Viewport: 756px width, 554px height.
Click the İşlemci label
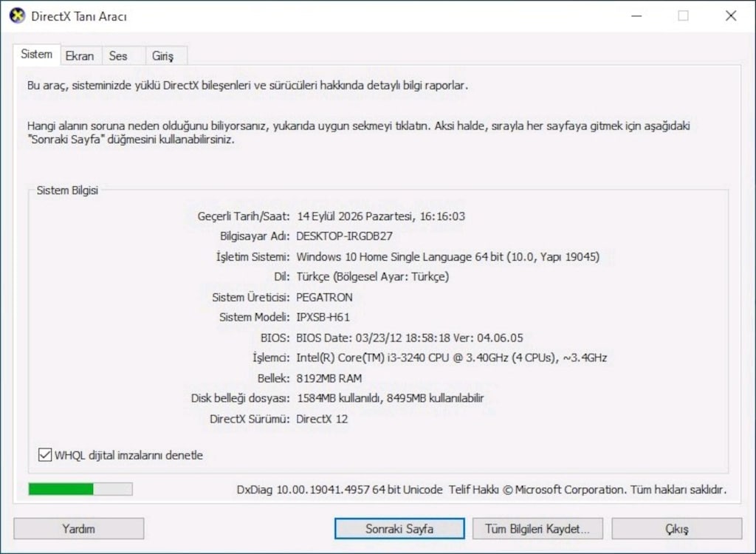[272, 358]
